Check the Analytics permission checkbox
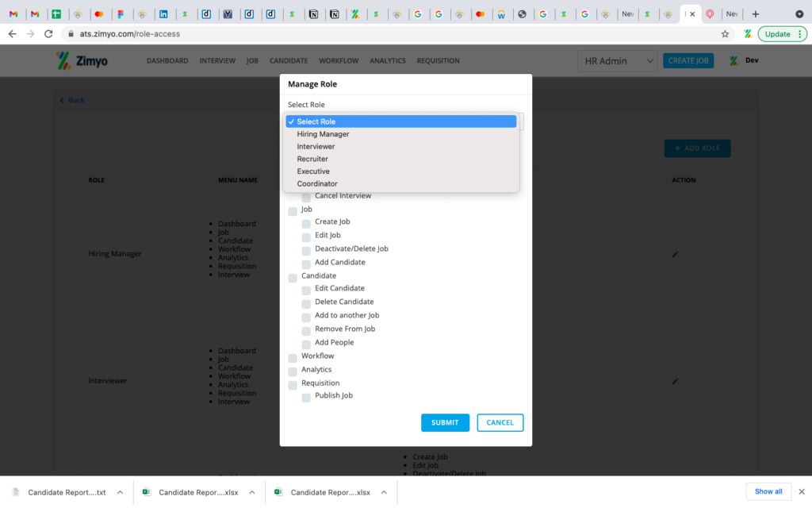 [293, 371]
